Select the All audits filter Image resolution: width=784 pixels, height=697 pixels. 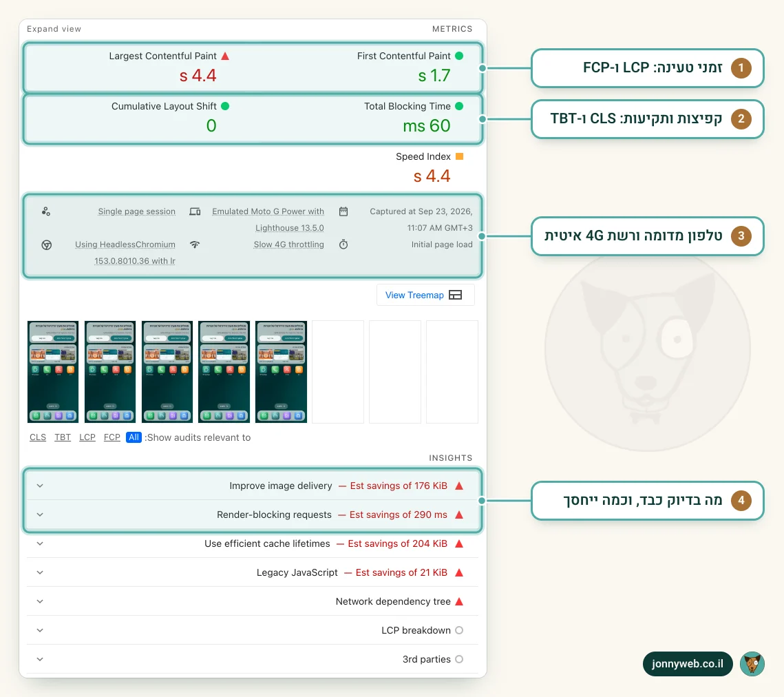(x=134, y=437)
